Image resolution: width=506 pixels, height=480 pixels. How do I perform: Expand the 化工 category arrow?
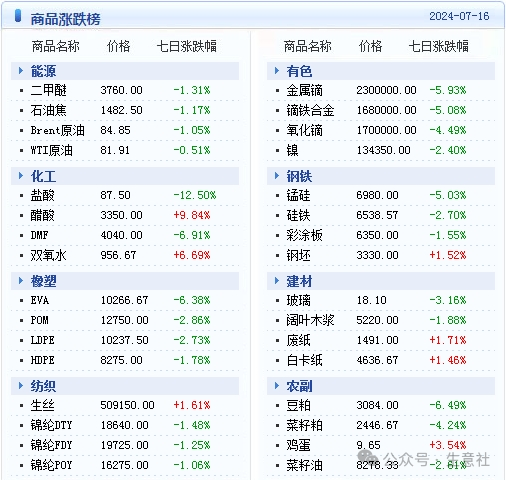[x=21, y=176]
